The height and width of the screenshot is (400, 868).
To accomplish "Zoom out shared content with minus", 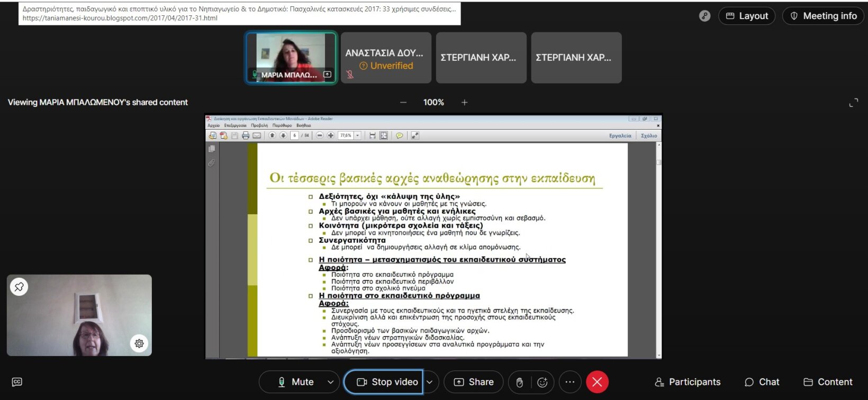I will pyautogui.click(x=403, y=103).
